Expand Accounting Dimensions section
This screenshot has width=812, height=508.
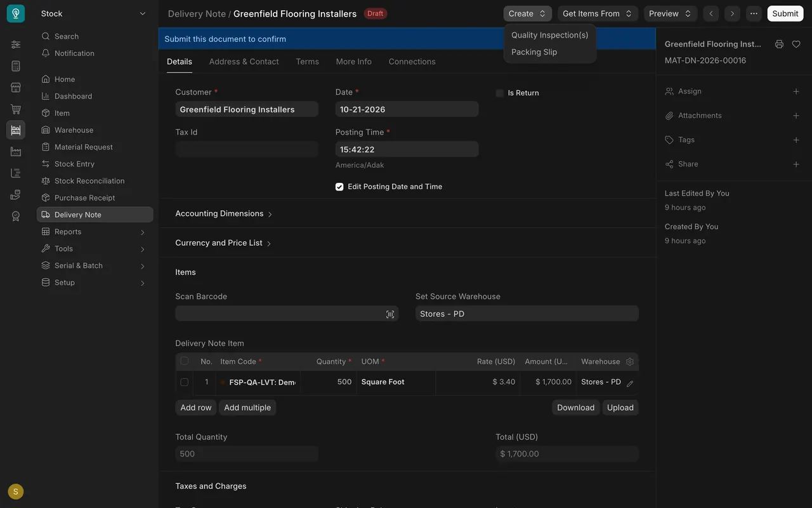(224, 213)
